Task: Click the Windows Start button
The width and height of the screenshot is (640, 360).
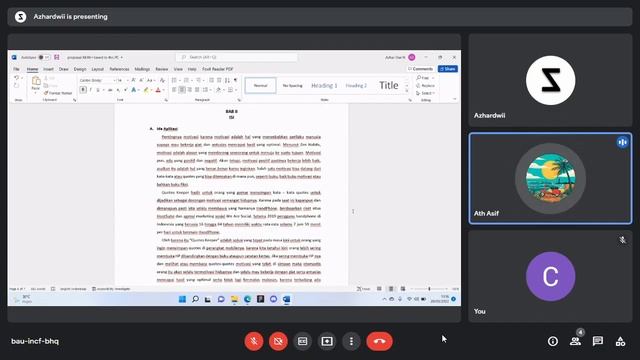Action: (182, 299)
